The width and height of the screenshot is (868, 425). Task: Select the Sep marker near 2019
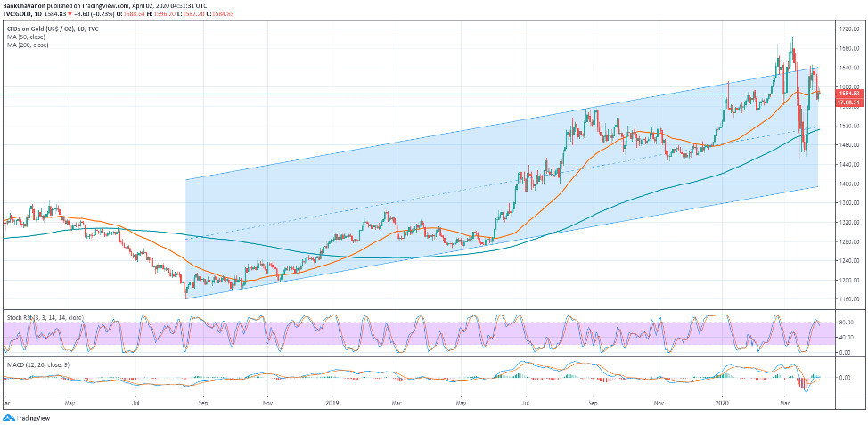click(591, 403)
